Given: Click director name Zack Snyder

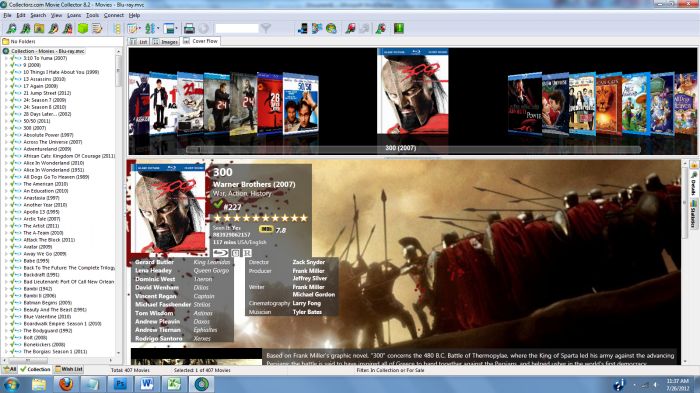Looking at the screenshot, I should click(x=309, y=262).
